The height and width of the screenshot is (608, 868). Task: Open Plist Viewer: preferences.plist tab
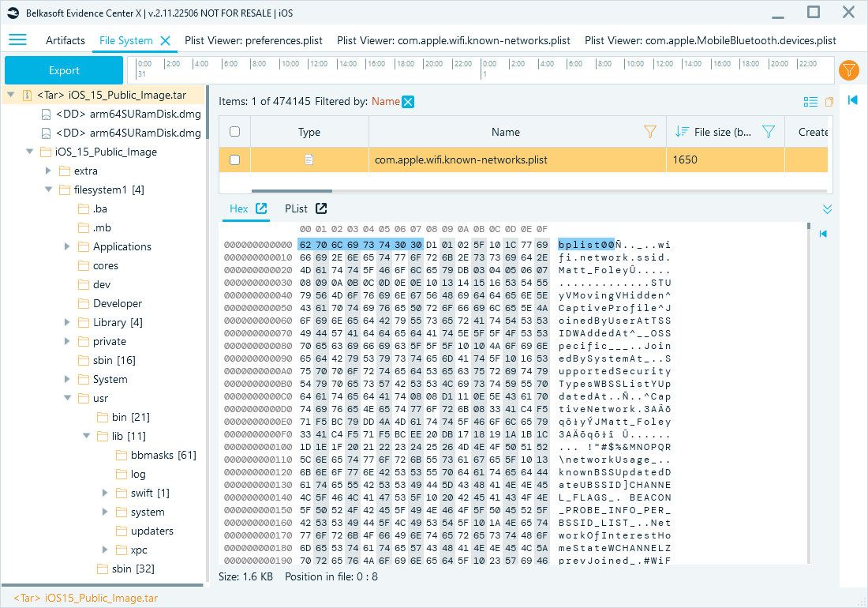(253, 40)
